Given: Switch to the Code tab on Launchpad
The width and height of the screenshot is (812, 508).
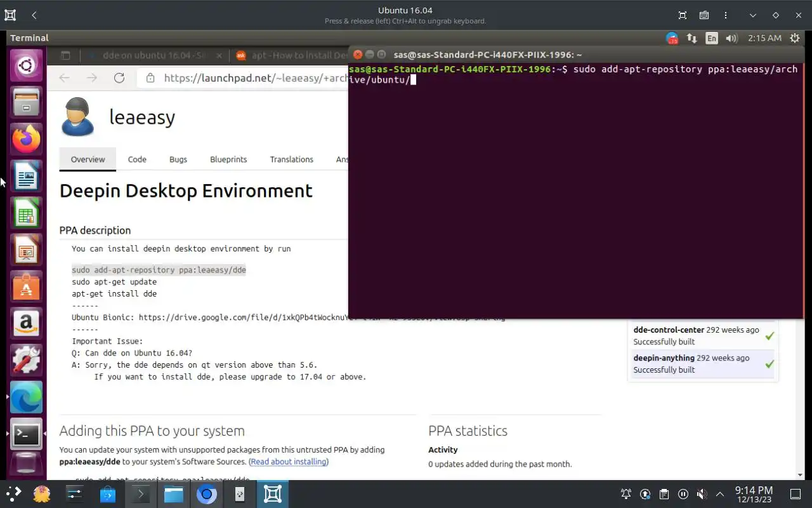Looking at the screenshot, I should coord(137,159).
